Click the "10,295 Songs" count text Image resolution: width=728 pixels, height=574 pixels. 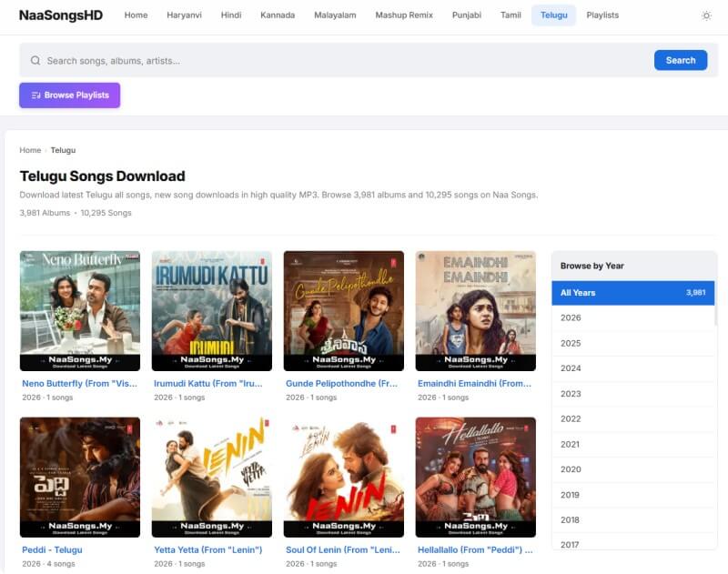click(106, 213)
